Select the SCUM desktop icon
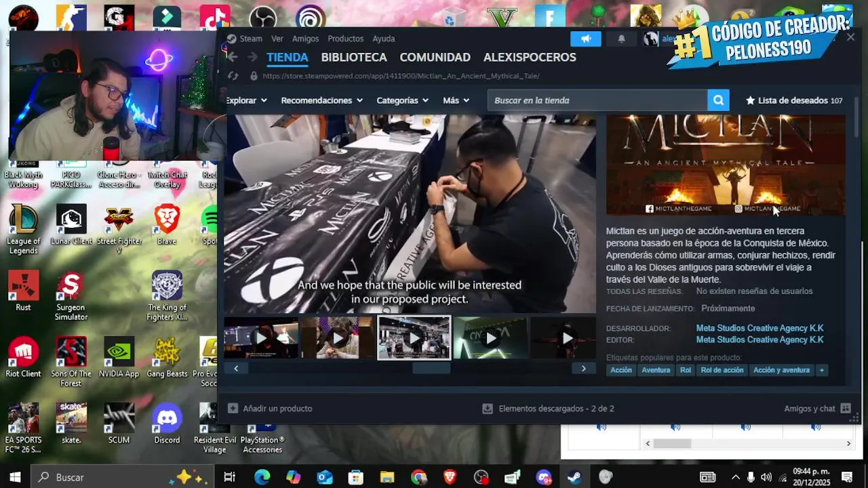The width and height of the screenshot is (868, 488). (119, 424)
